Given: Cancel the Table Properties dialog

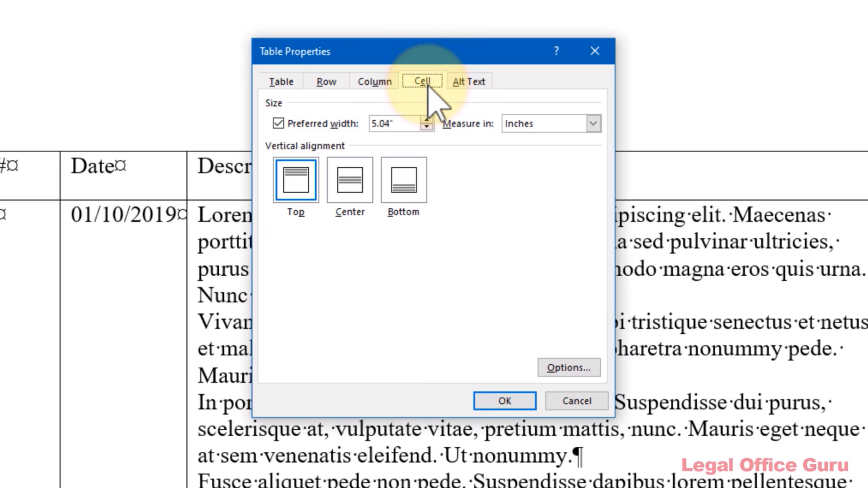Looking at the screenshot, I should click(576, 400).
